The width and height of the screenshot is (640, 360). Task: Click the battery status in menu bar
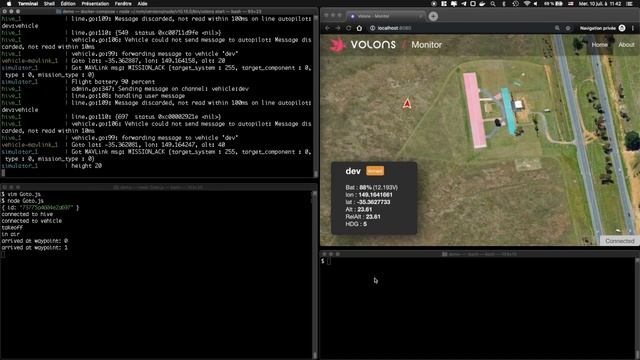[553, 4]
